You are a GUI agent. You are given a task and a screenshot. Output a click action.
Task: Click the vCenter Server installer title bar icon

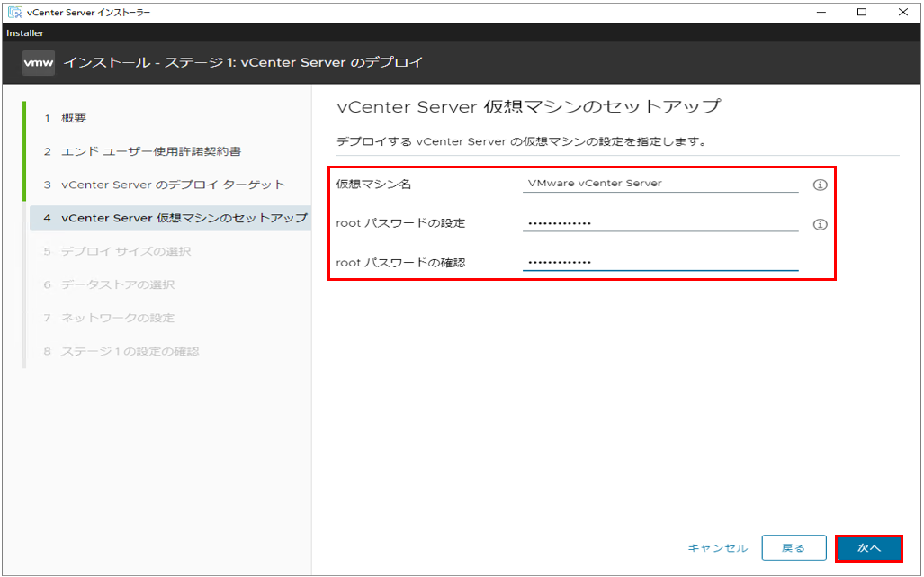tap(14, 12)
